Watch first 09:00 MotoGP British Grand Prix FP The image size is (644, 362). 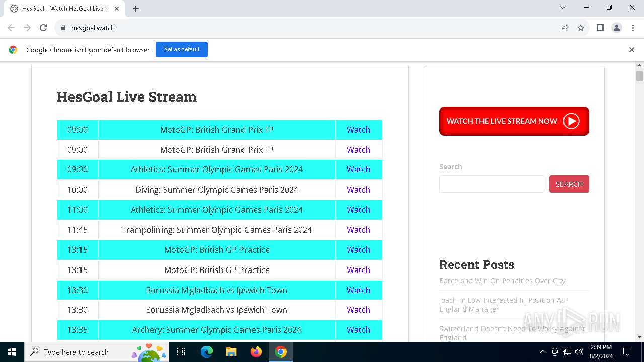[358, 130]
